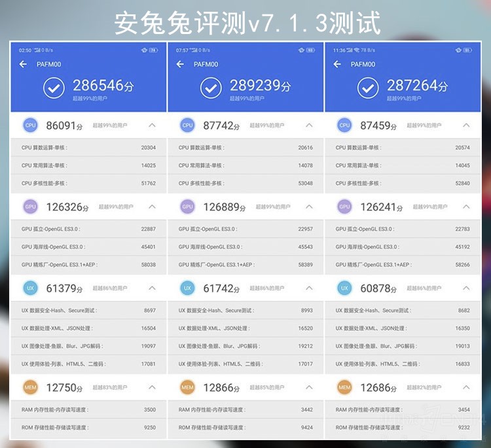The height and width of the screenshot is (448, 491).
Task: Select RAM speed value 3454
Action: pyautogui.click(x=464, y=410)
